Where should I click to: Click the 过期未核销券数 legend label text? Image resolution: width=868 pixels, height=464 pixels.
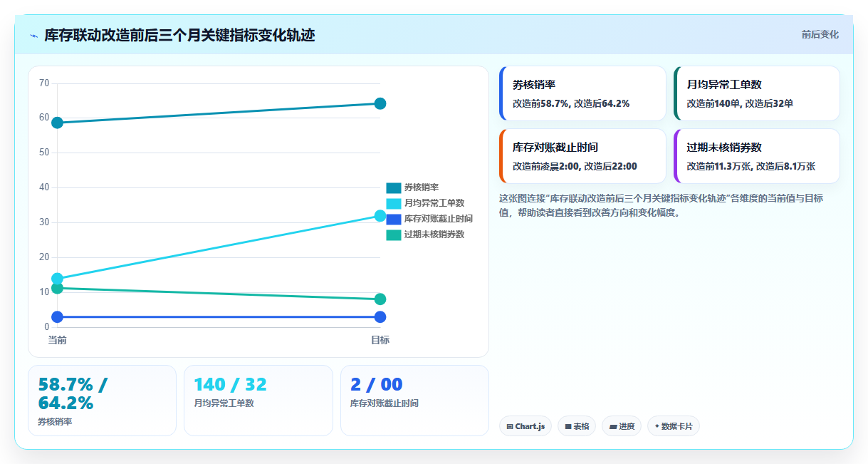pyautogui.click(x=434, y=234)
